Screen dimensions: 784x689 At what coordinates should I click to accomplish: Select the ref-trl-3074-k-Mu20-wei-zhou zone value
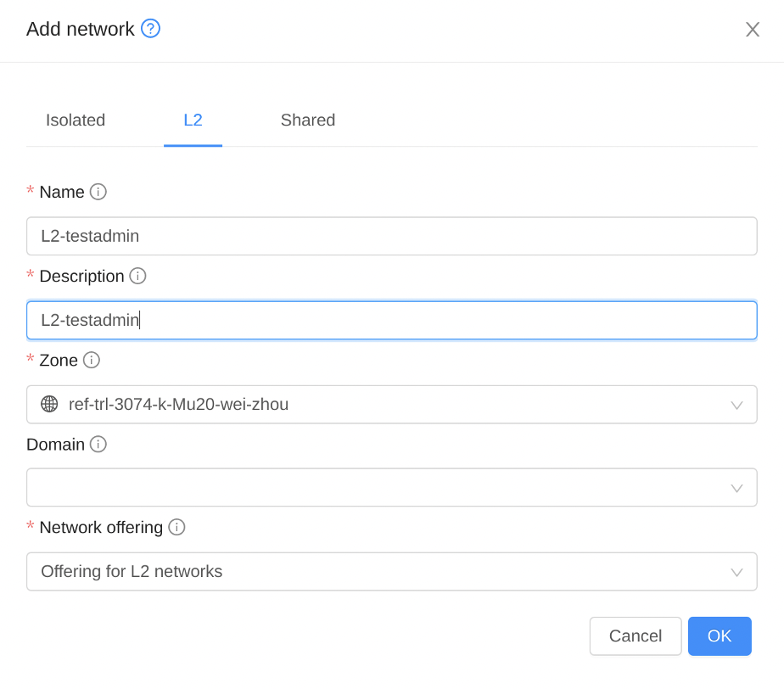coord(178,404)
